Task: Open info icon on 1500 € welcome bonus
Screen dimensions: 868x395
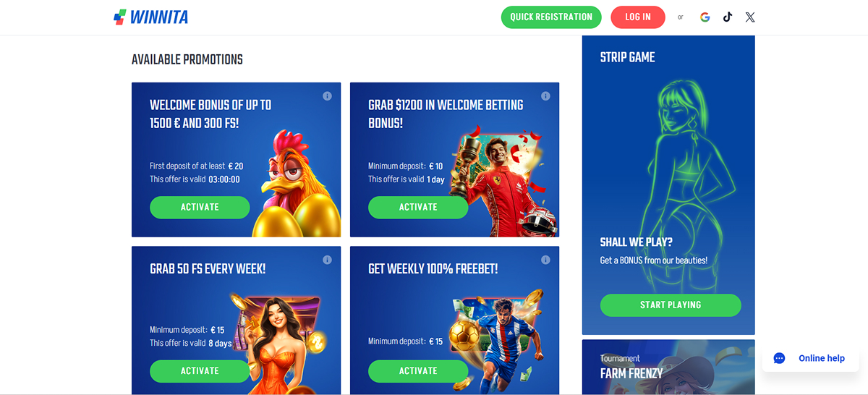Action: 327,96
